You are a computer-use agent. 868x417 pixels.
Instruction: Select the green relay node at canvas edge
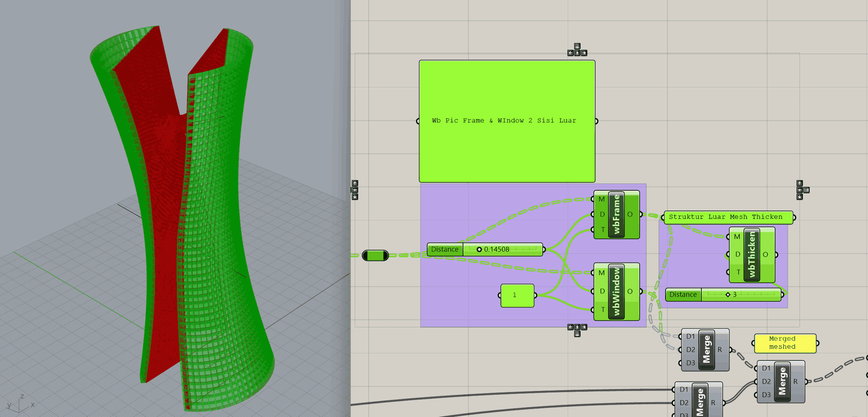(375, 255)
